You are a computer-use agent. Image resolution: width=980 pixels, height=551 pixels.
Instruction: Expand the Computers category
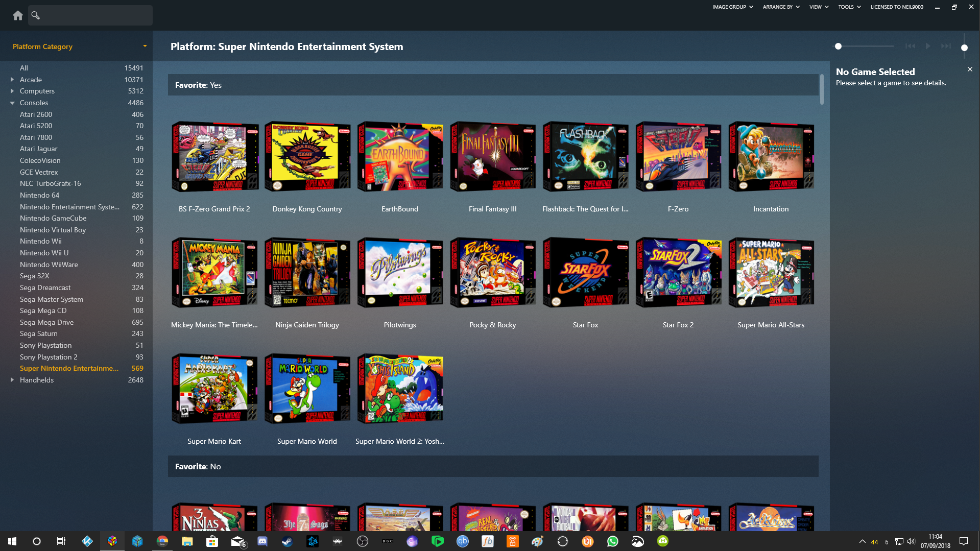tap(12, 91)
